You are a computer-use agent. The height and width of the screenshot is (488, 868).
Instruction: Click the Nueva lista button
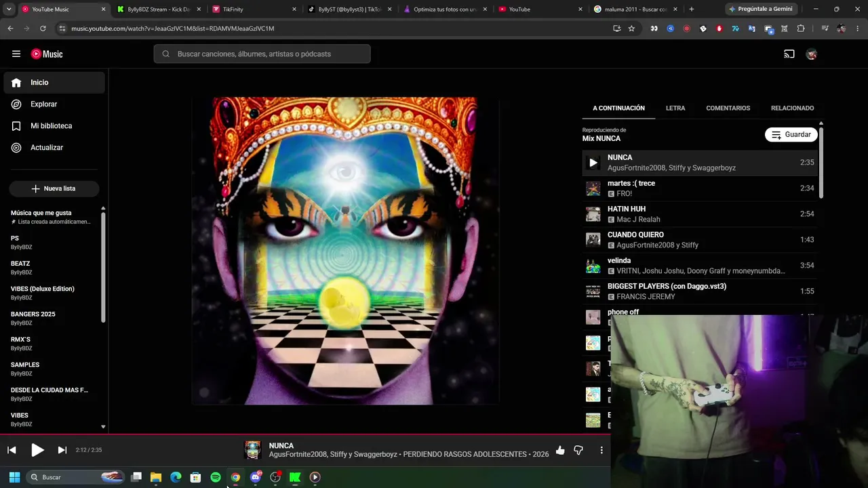pyautogui.click(x=54, y=188)
